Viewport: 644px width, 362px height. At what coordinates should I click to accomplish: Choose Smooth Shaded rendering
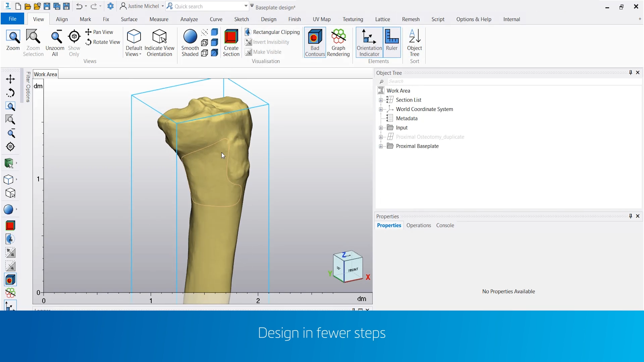coord(190,43)
